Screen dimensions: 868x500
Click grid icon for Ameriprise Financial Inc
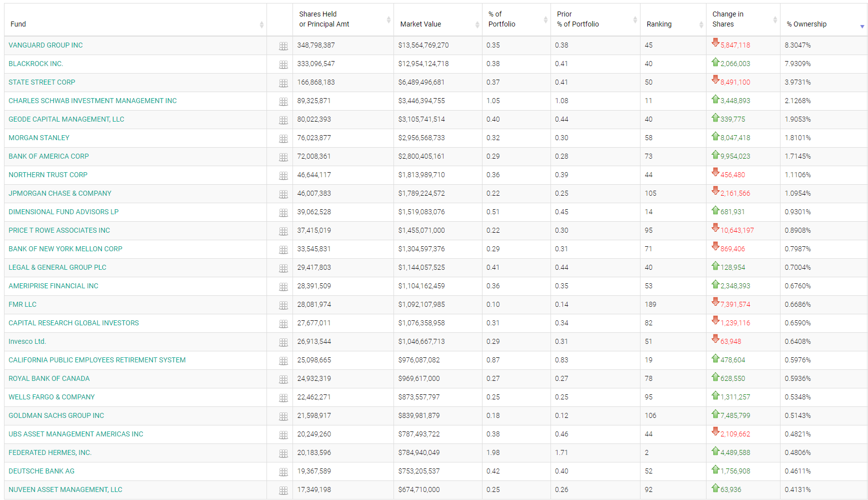[x=283, y=287]
